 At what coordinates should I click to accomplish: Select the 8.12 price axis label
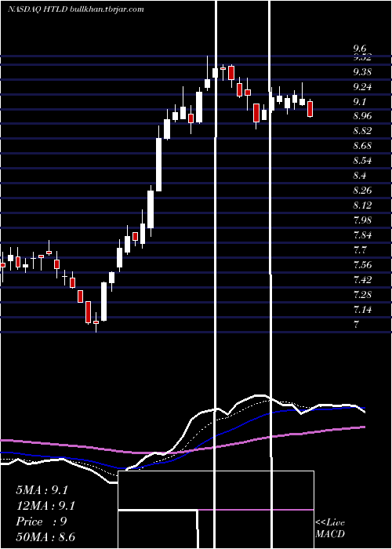tap(362, 205)
